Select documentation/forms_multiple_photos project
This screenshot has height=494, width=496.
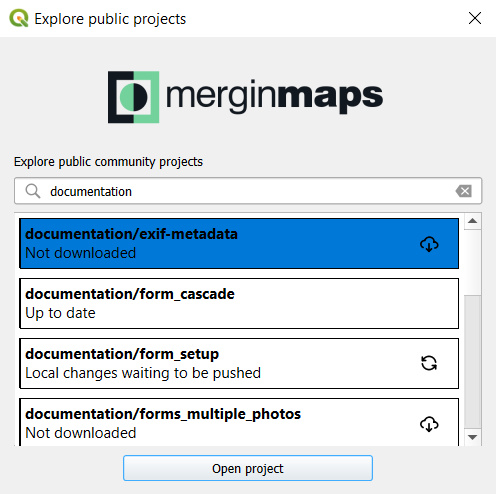pos(239,422)
